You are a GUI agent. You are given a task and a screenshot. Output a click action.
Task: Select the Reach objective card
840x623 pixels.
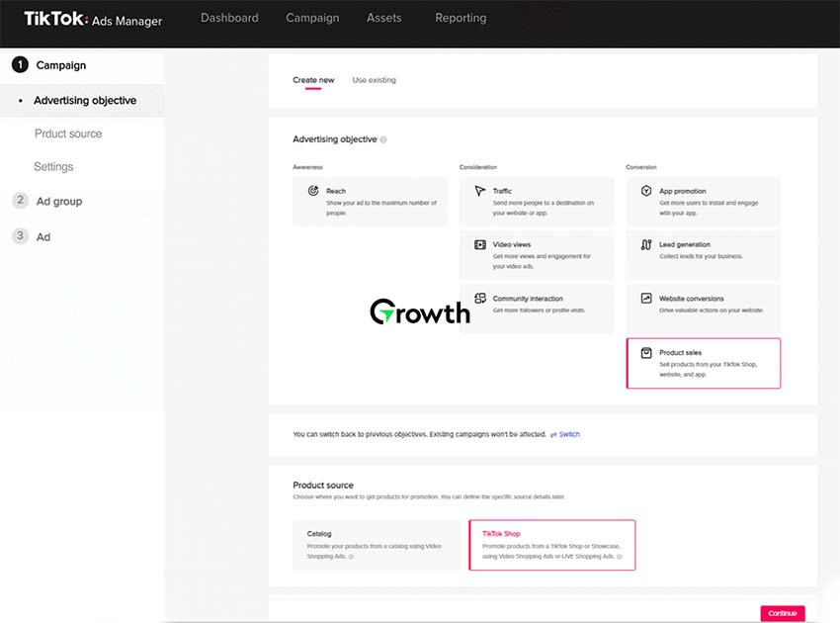coord(371,202)
